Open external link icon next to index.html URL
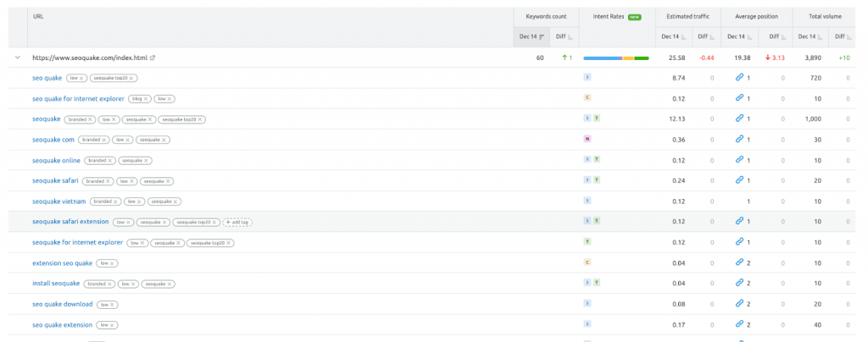The width and height of the screenshot is (868, 342). (x=153, y=58)
